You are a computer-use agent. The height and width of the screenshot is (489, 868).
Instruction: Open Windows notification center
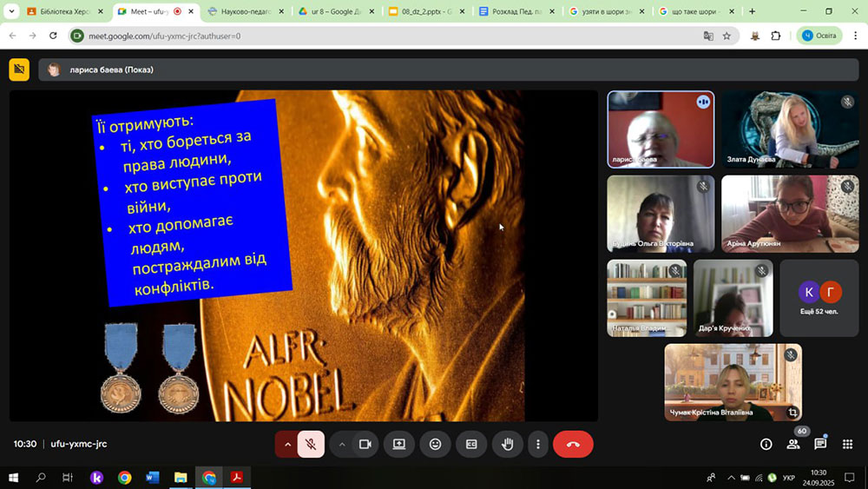tap(850, 478)
